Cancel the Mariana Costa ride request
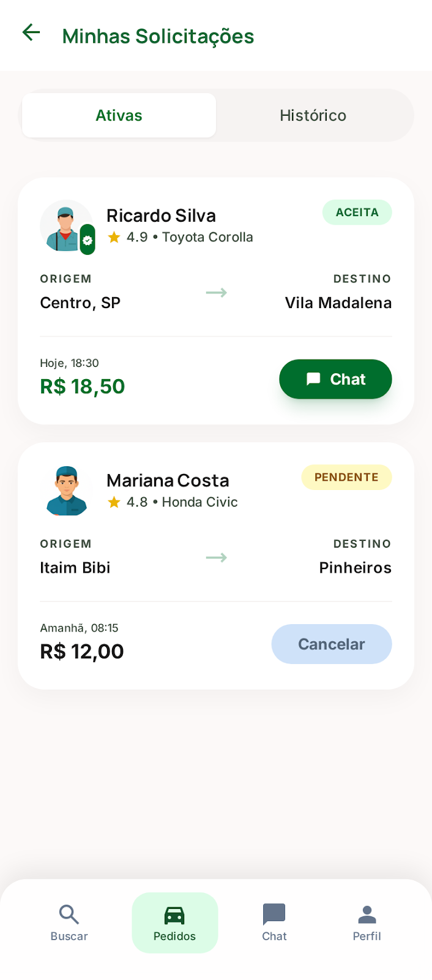Screen dimensions: 432x980 click(331, 644)
